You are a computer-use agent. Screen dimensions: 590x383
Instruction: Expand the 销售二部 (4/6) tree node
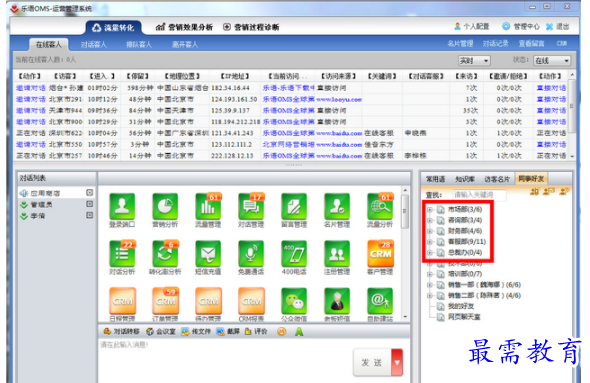point(429,296)
